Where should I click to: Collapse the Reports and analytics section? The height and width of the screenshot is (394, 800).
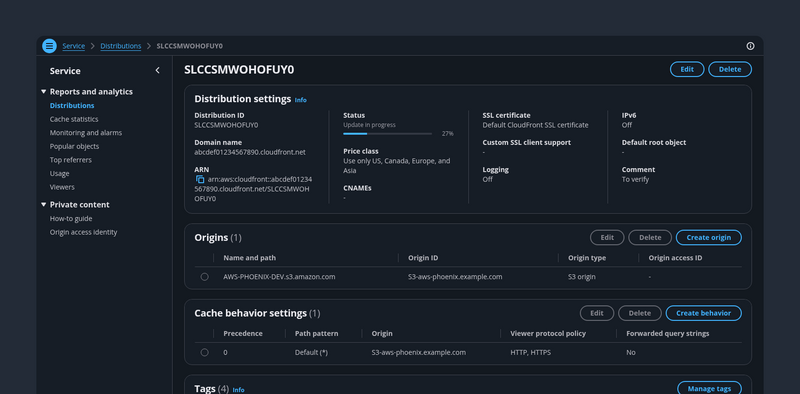43,92
